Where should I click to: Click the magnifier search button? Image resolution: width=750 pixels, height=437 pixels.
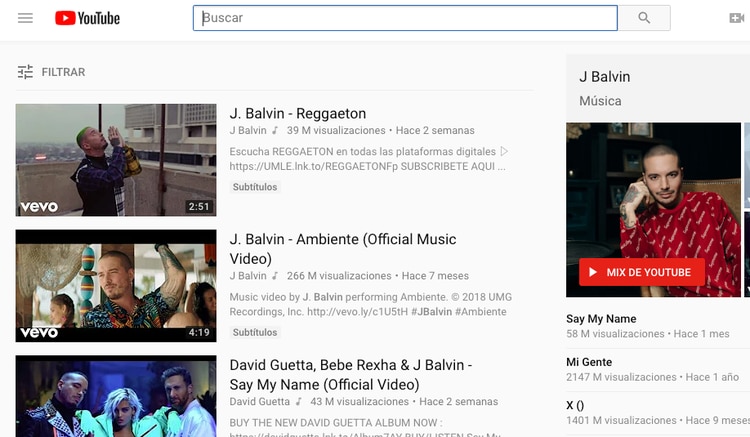pyautogui.click(x=644, y=18)
